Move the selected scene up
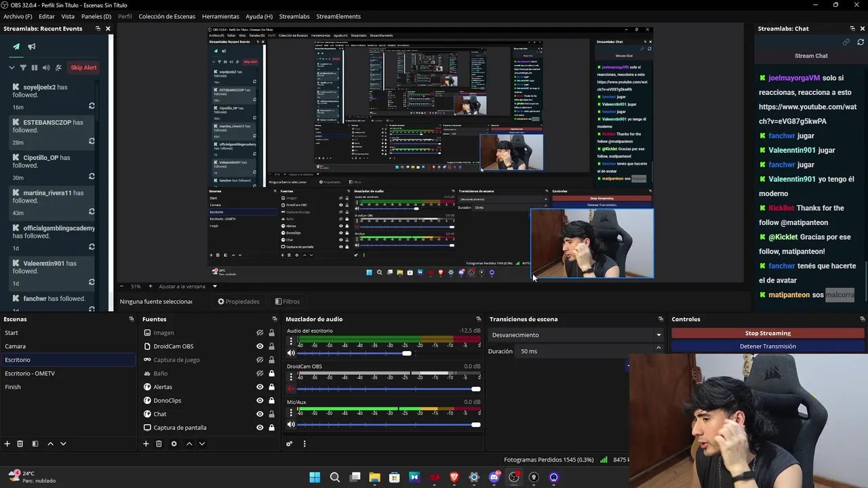 (x=50, y=444)
